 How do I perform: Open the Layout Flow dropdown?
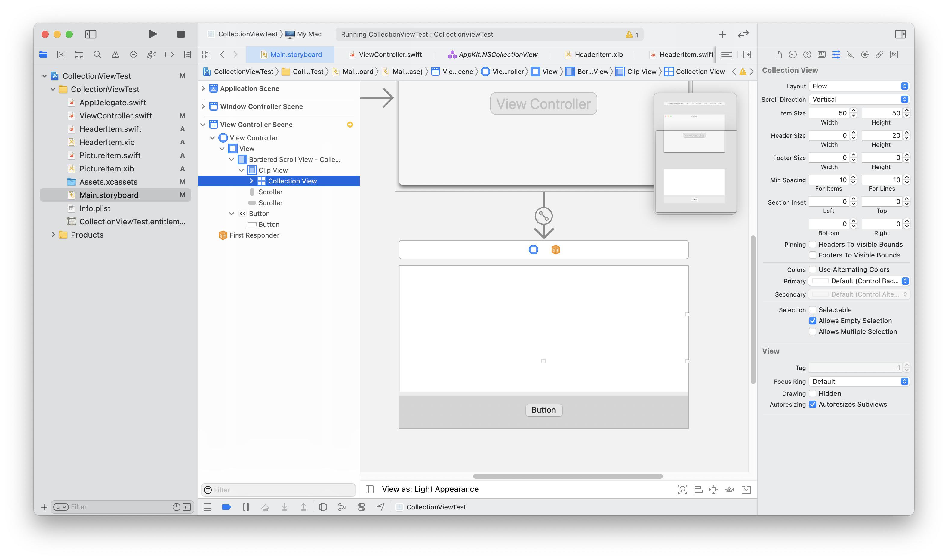coord(858,86)
